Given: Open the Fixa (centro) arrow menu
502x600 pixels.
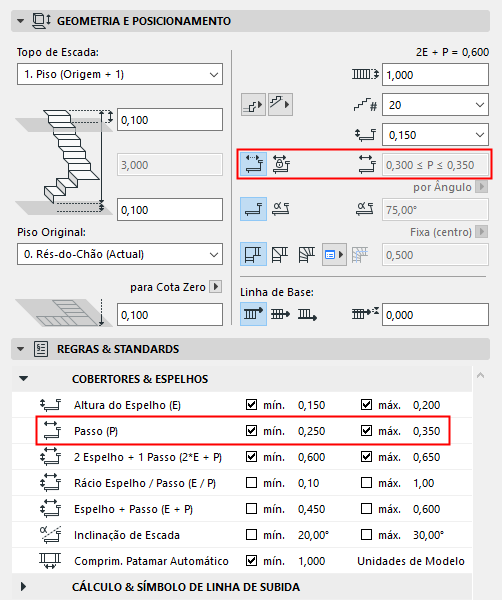Looking at the screenshot, I should (482, 232).
